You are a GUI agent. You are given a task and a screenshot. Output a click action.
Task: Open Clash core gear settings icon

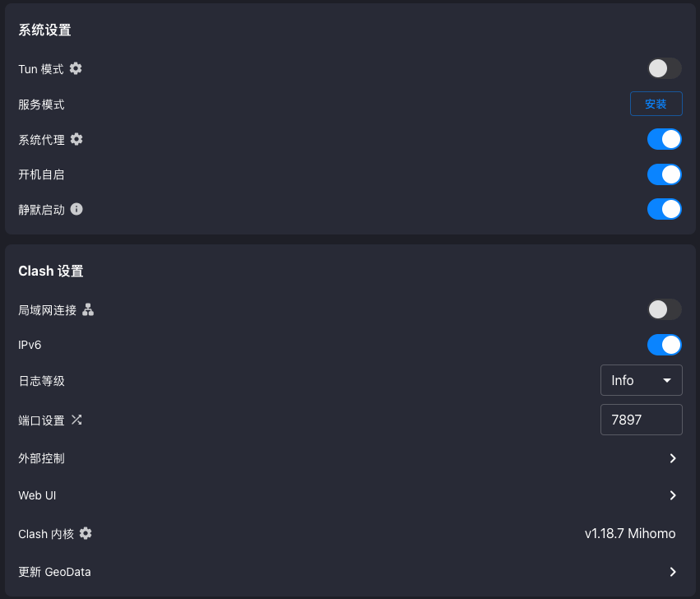pos(86,533)
